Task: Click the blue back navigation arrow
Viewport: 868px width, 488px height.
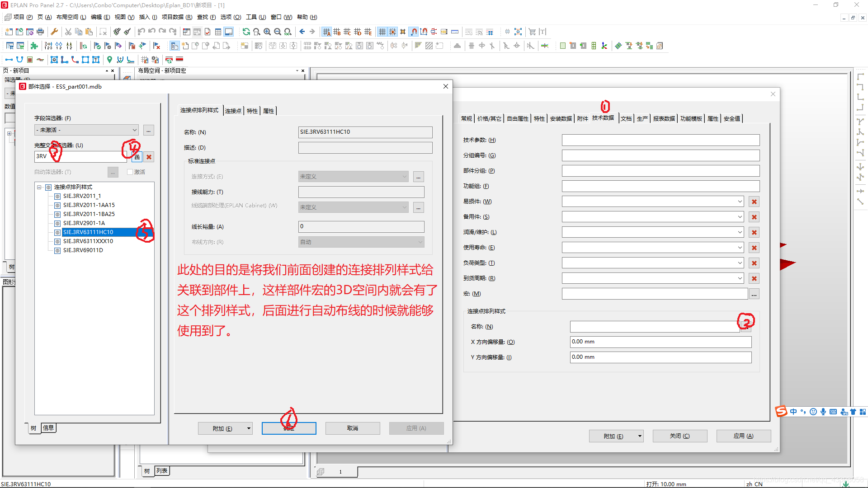Action: pos(302,32)
